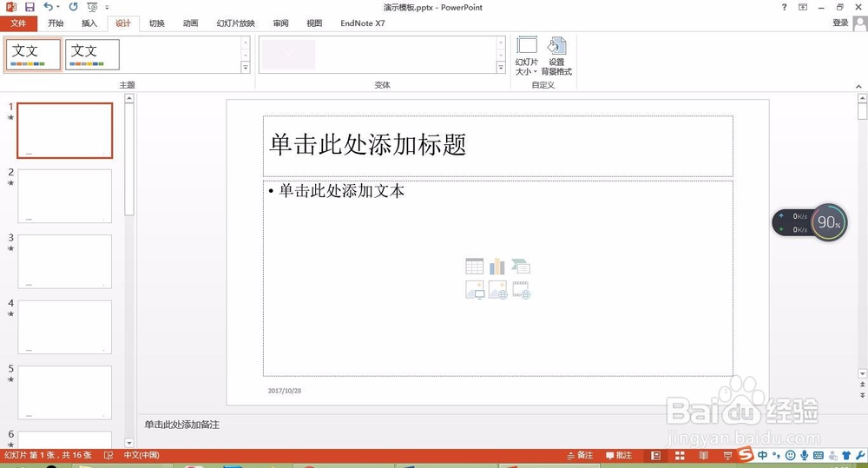Click the Undo arrow icon

(x=49, y=7)
